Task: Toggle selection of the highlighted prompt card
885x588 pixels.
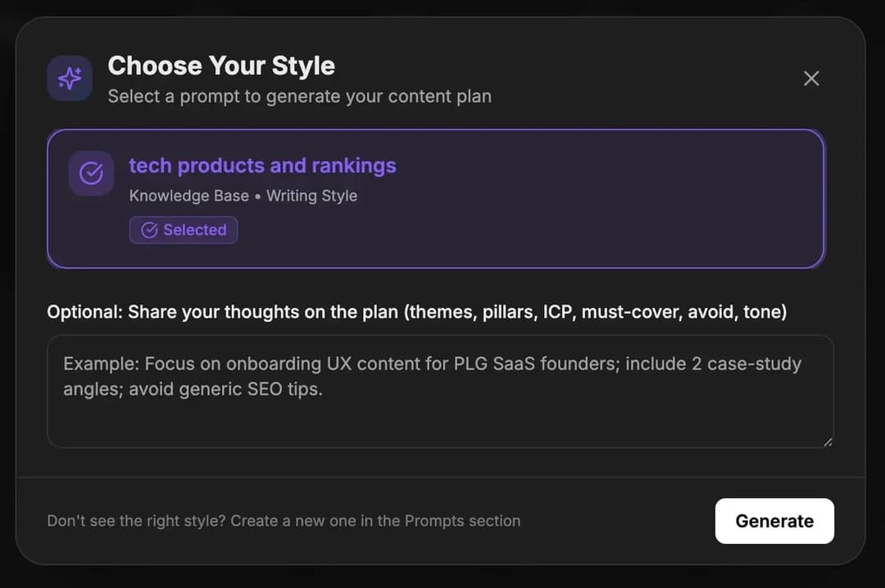Action: coord(437,197)
